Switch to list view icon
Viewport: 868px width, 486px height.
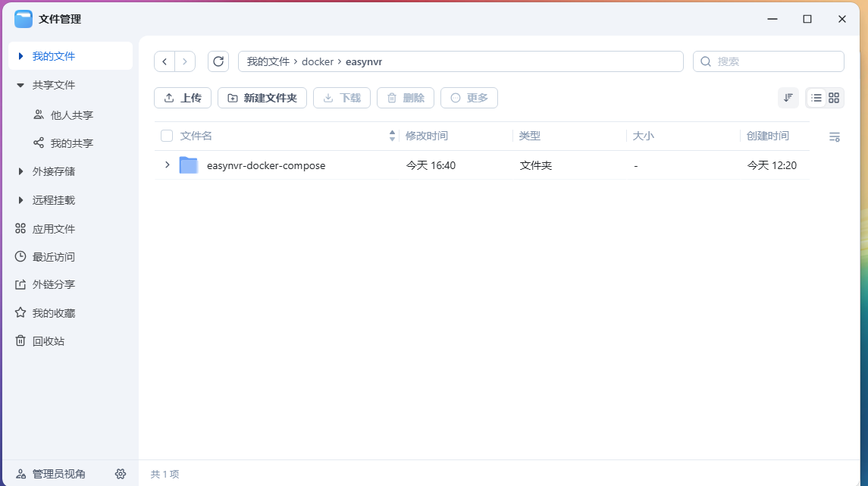point(816,98)
